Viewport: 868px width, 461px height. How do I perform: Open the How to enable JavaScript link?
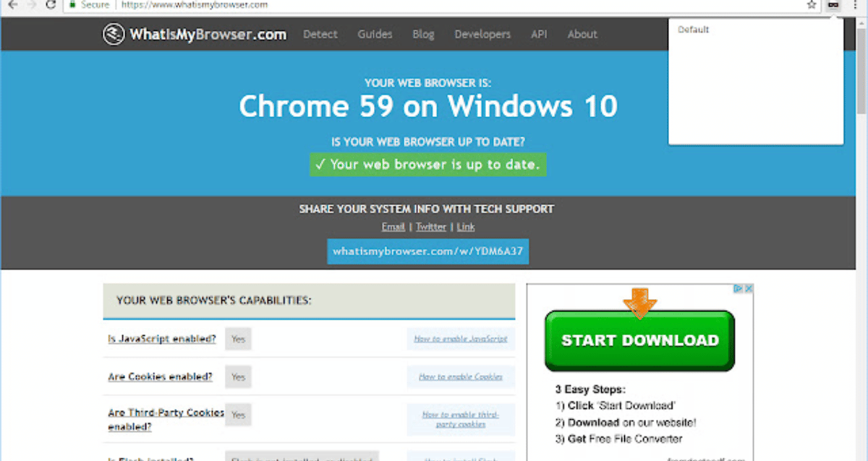point(460,338)
